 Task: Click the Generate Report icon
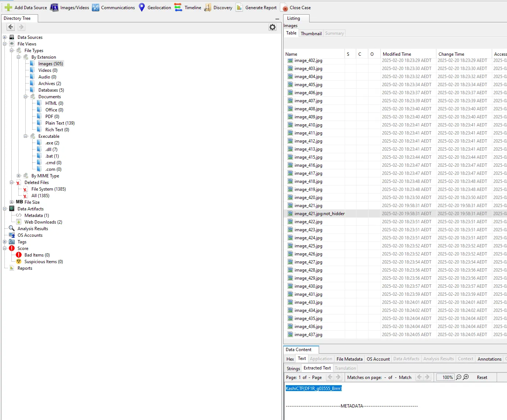(239, 7)
